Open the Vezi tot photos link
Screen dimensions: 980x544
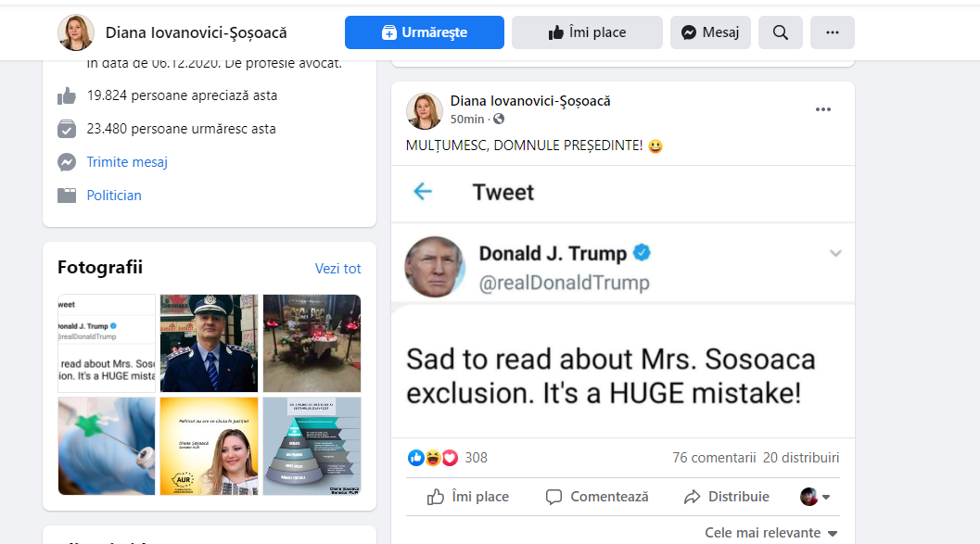(x=337, y=269)
